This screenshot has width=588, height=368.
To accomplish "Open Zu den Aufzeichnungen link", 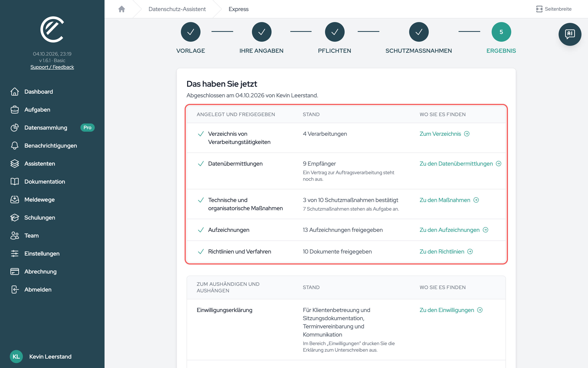I will 454,230.
